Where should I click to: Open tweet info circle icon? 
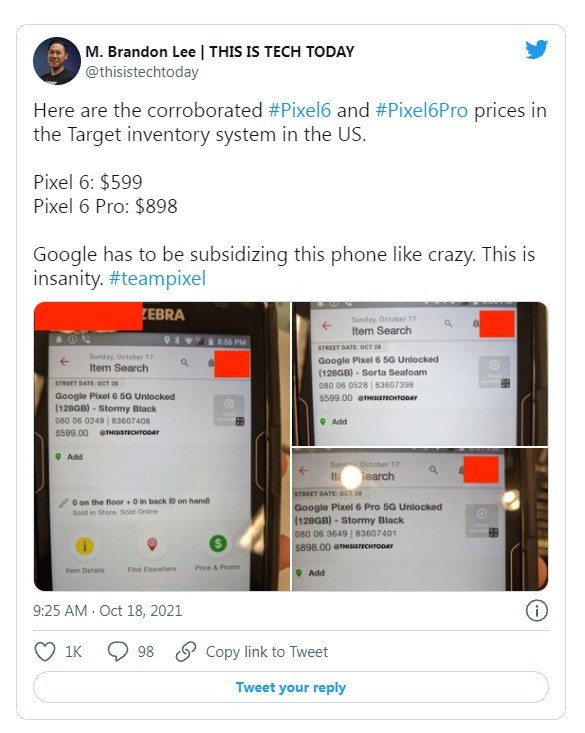click(536, 611)
